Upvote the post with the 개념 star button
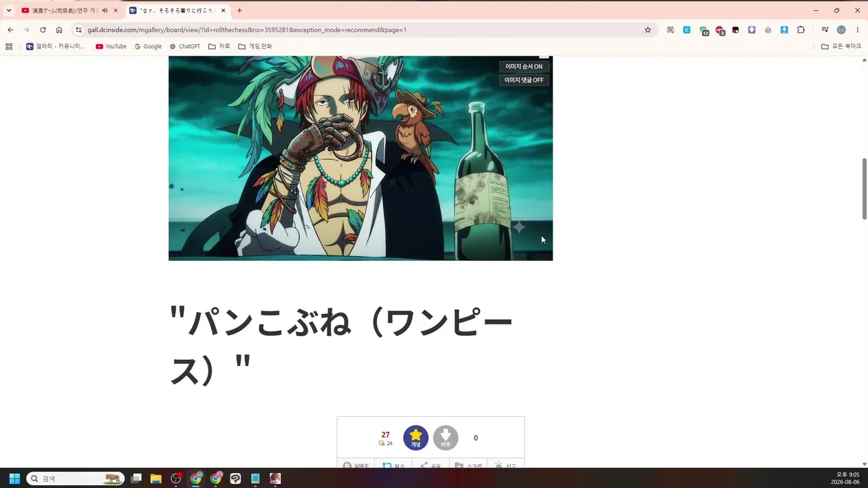This screenshot has height=488, width=868. [x=416, y=438]
